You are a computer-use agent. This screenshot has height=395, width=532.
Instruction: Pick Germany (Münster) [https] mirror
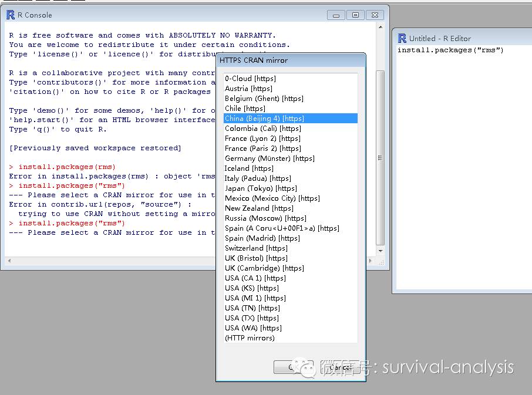pyautogui.click(x=291, y=158)
